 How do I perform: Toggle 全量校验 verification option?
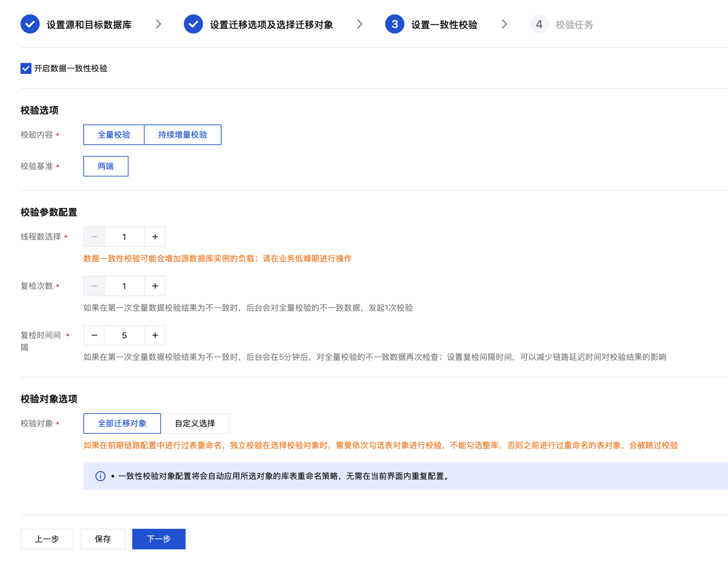pyautogui.click(x=114, y=135)
